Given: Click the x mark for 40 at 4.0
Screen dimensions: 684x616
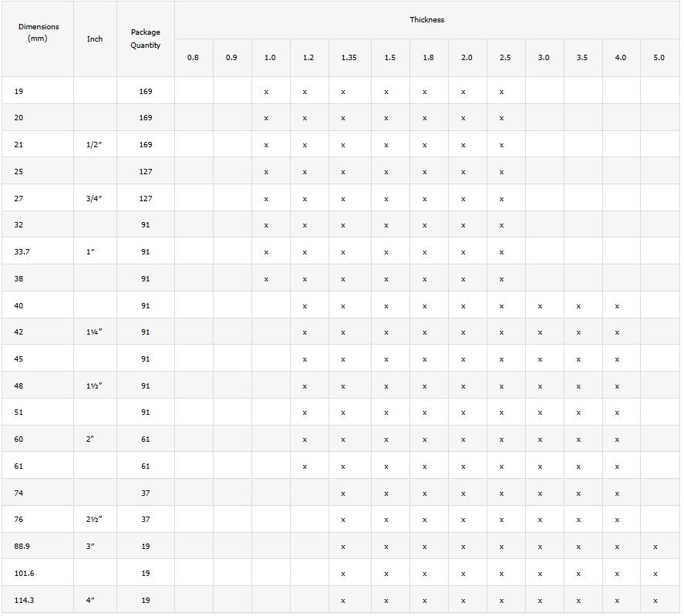Looking at the screenshot, I should (x=617, y=306).
